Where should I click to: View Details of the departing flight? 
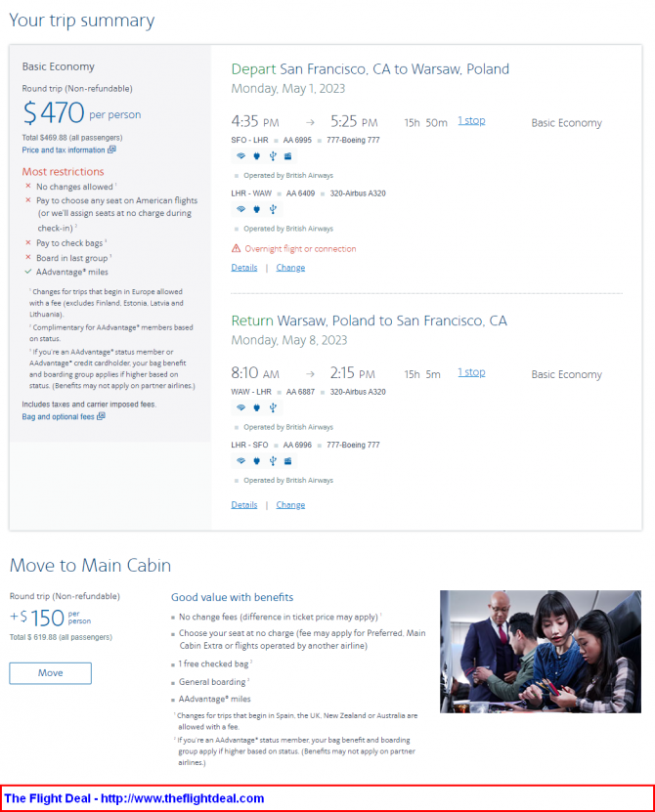pos(244,267)
